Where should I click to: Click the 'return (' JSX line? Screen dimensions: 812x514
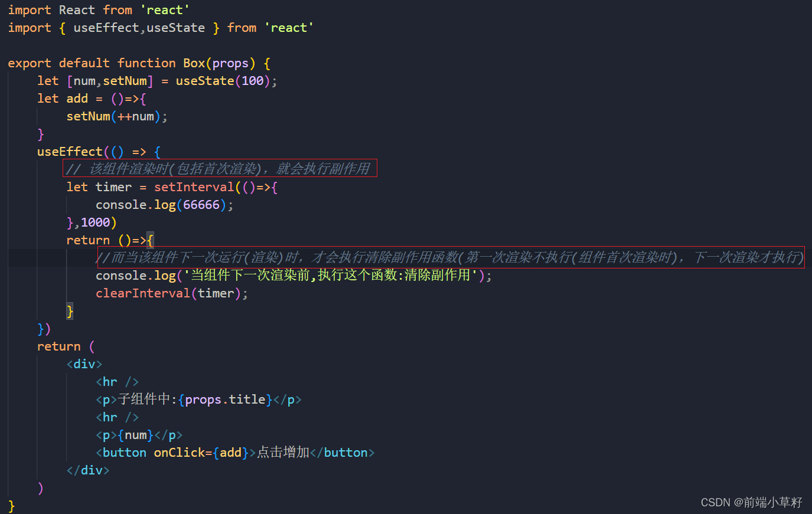tap(66, 346)
